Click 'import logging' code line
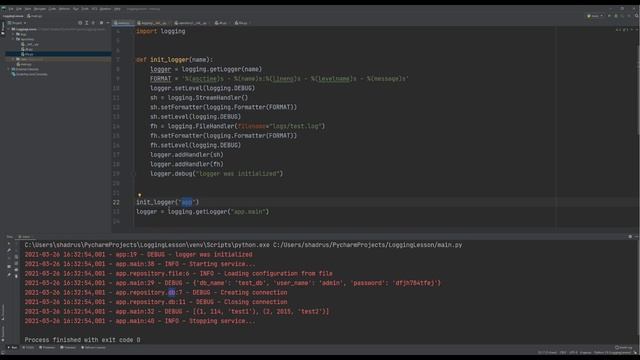 pyautogui.click(x=161, y=31)
